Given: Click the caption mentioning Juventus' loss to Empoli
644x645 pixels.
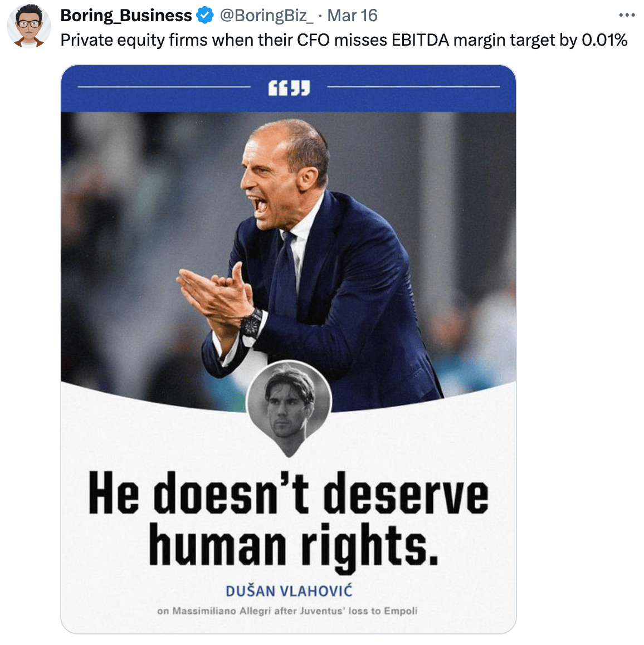Looking at the screenshot, I should coord(287,611).
